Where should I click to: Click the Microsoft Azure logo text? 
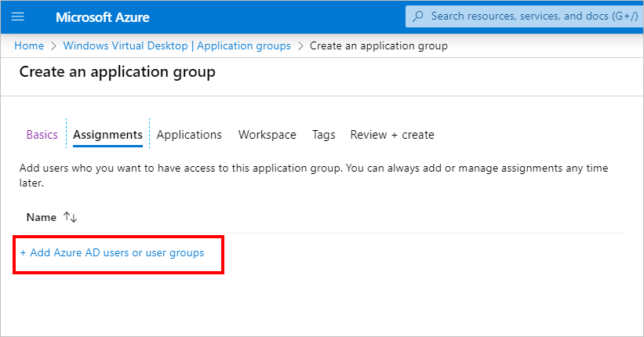(x=103, y=17)
